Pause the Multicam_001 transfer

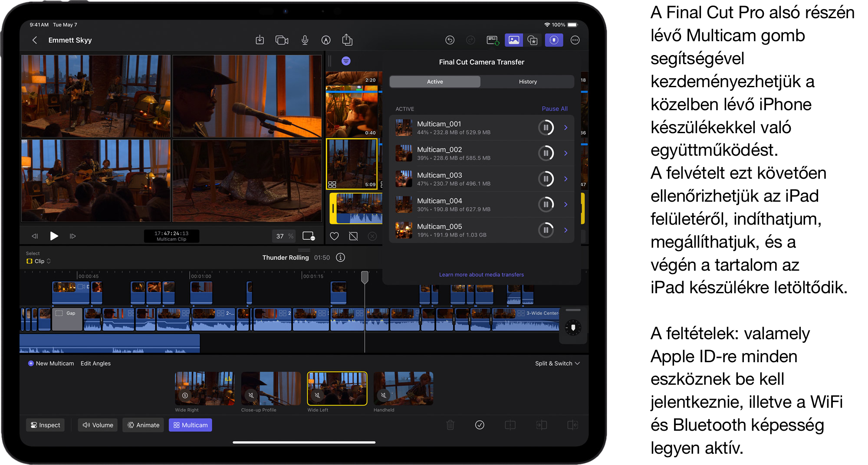tap(546, 128)
